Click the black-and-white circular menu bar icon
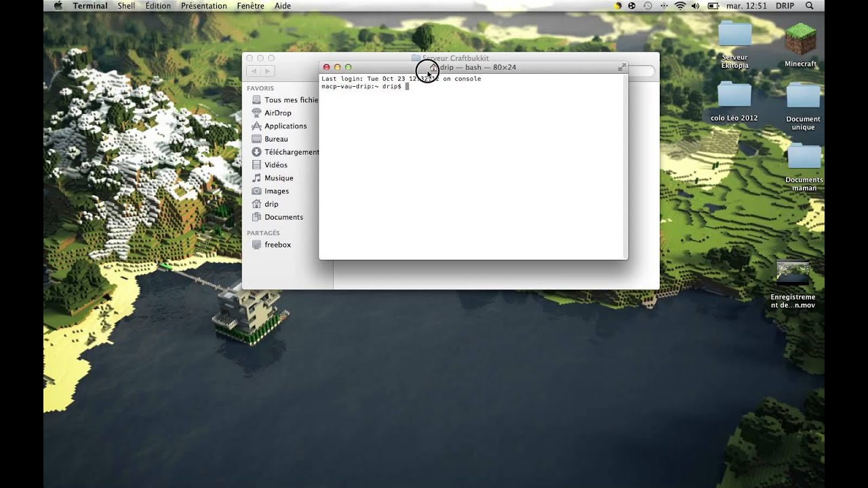868x488 pixels. click(632, 5)
